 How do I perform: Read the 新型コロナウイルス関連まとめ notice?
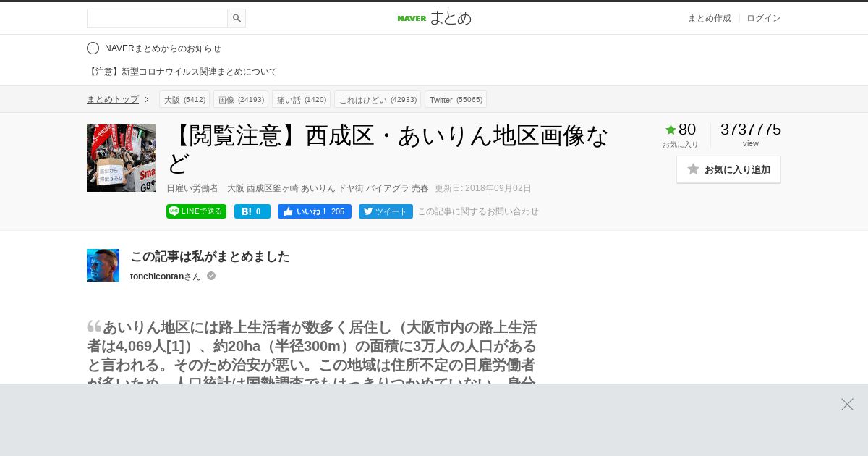pos(182,72)
